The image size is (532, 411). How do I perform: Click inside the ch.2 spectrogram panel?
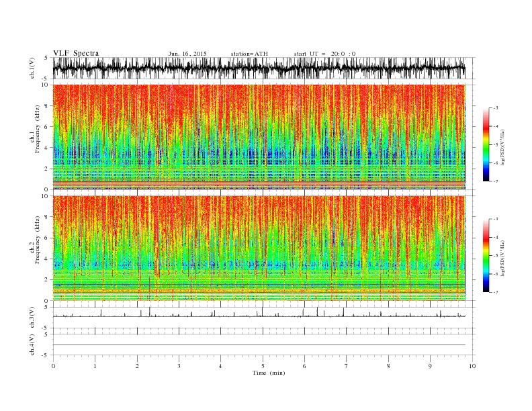point(259,248)
